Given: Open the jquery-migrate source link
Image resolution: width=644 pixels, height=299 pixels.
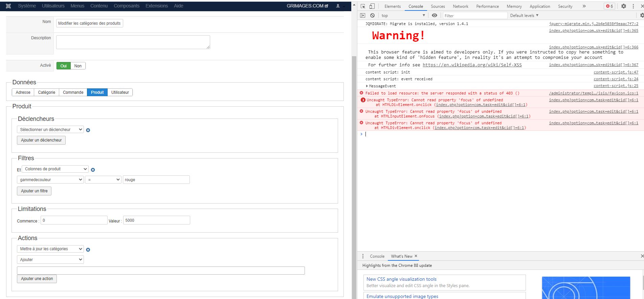Looking at the screenshot, I should coord(594,24).
